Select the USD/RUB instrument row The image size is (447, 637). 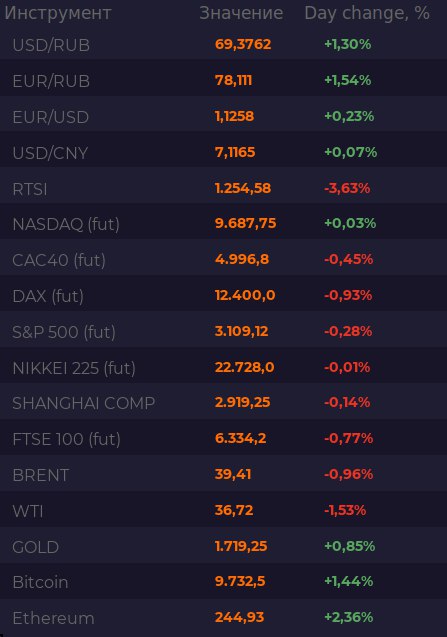coord(224,44)
